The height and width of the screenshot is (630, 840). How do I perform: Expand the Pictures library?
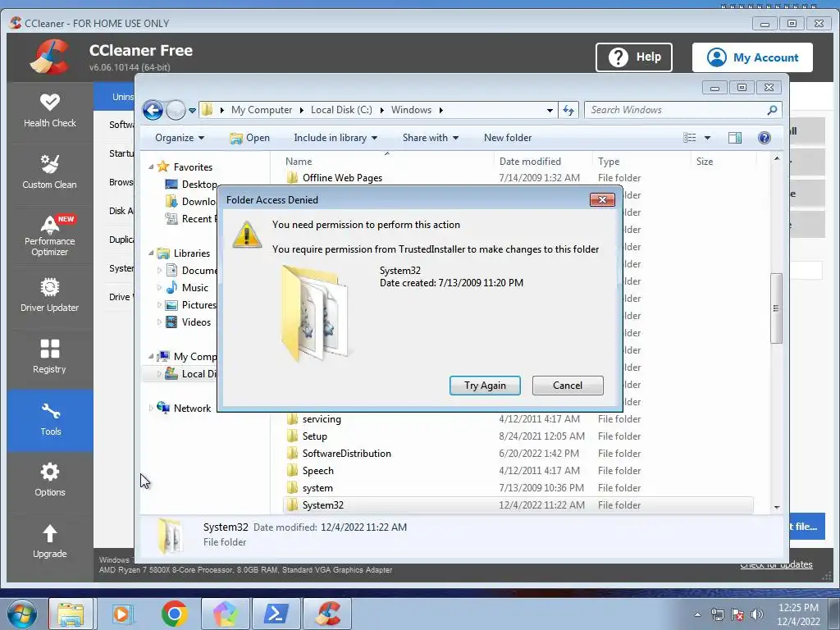(159, 305)
